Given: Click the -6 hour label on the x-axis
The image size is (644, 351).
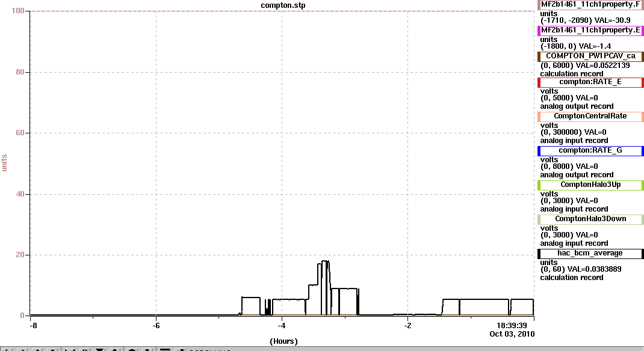Looking at the screenshot, I should [156, 326].
